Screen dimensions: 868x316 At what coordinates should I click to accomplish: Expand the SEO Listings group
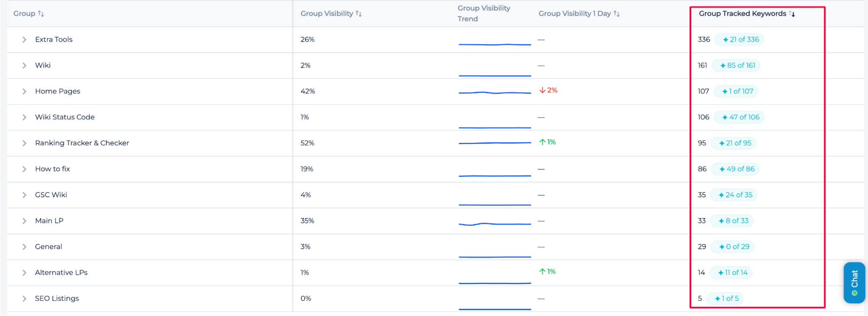point(24,299)
